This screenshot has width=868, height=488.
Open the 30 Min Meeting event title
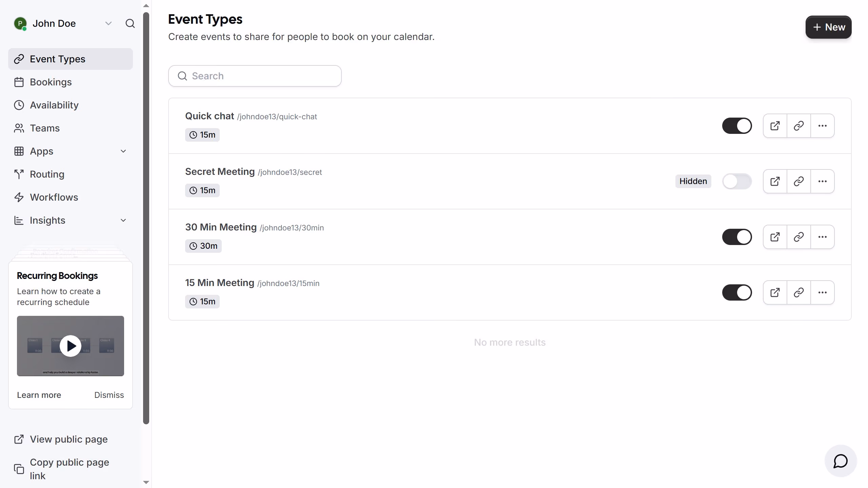221,227
